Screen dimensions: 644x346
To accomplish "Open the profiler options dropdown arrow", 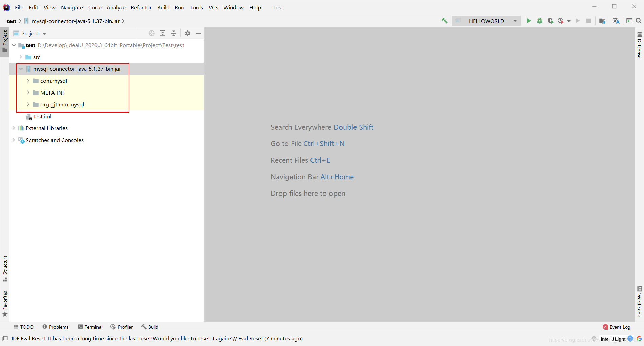I will (569, 21).
